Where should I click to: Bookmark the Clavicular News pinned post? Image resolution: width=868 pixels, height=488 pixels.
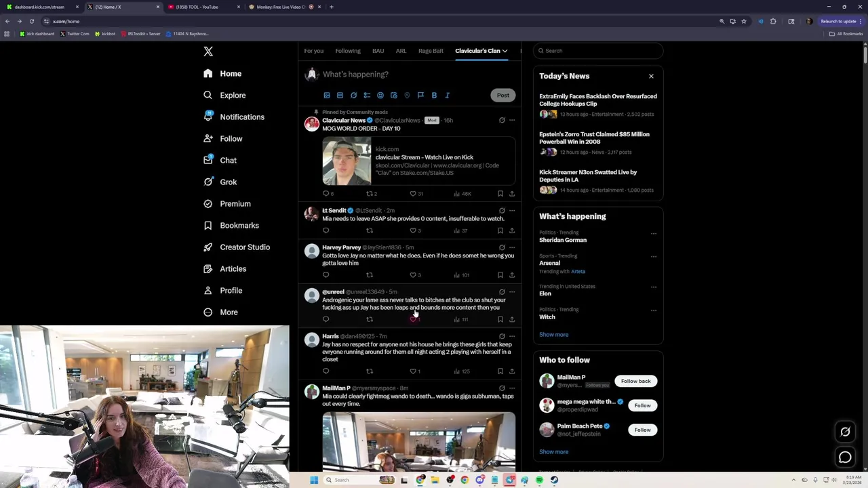(500, 194)
